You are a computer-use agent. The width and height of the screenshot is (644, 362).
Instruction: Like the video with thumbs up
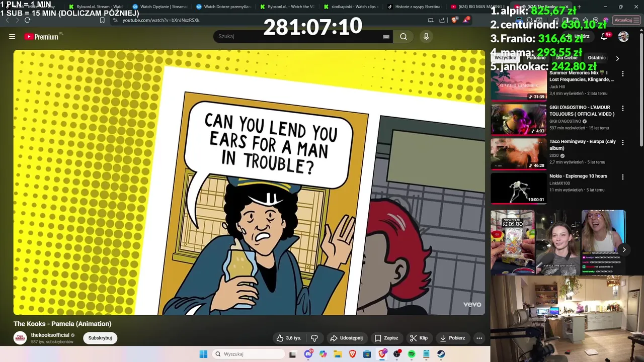288,338
